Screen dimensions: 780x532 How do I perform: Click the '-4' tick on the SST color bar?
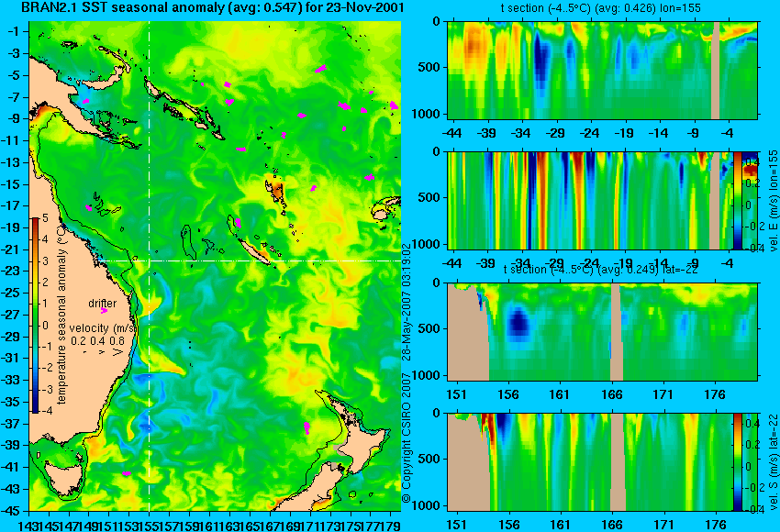point(44,411)
